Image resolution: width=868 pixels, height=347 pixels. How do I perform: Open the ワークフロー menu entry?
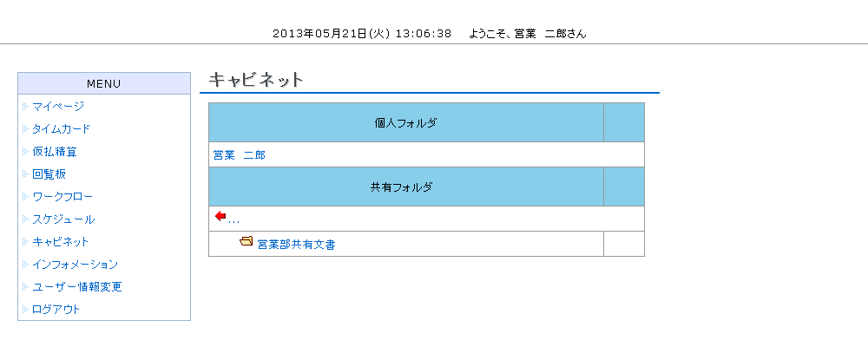(62, 196)
